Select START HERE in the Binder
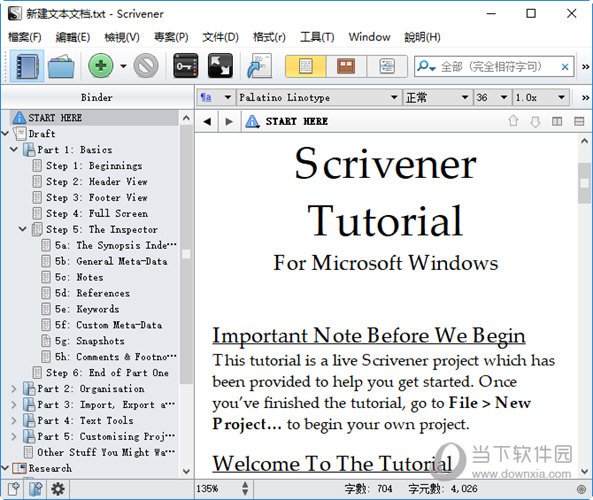593x500 pixels. point(93,118)
